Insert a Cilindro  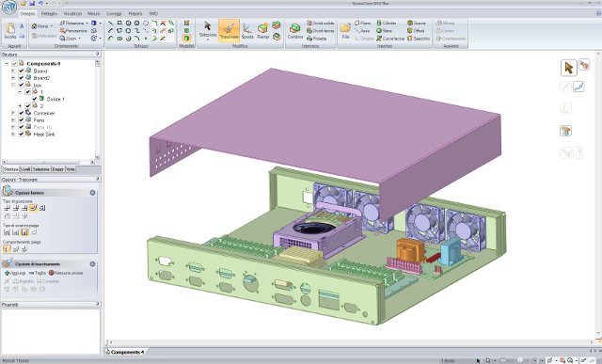coord(387,23)
